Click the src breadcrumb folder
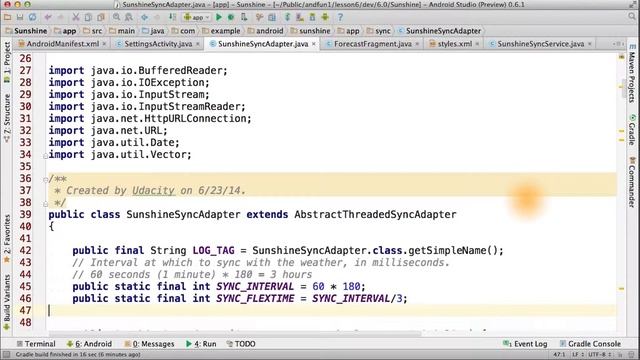 93,31
